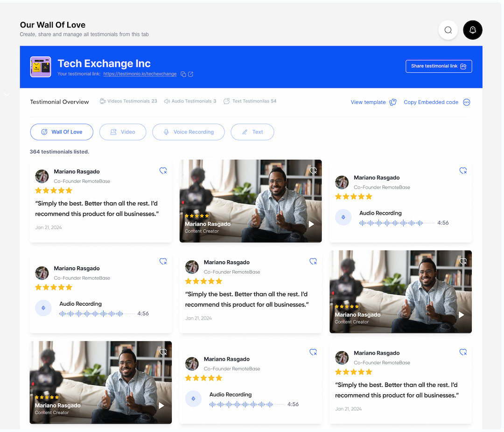Toggle heart on first-row audio testimonial
The height and width of the screenshot is (432, 504).
click(x=463, y=171)
